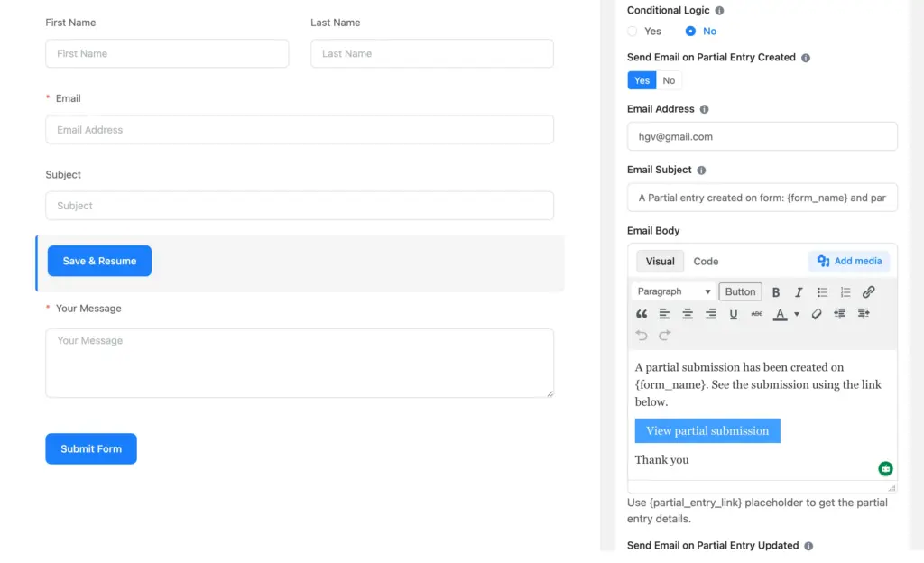Screen dimensions: 924x563
Task: Select the italic formatting icon
Action: point(799,291)
